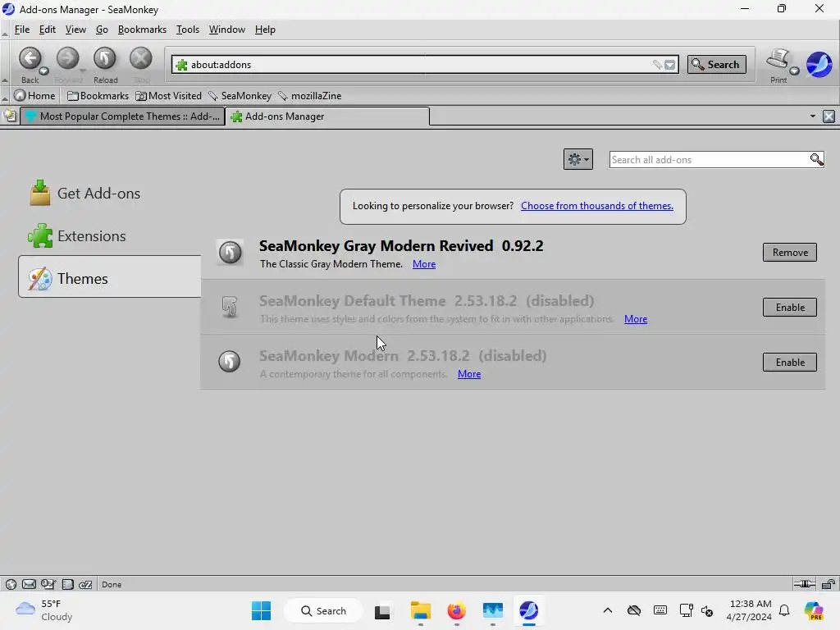Screen dimensions: 840x630
Task: Select the SeaMonkey Modern theme row
Action: coord(513,362)
